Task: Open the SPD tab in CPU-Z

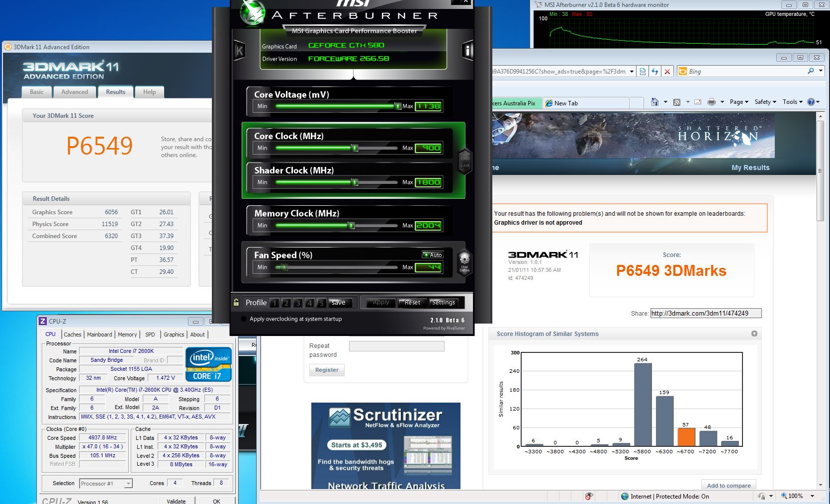Action: coord(150,335)
